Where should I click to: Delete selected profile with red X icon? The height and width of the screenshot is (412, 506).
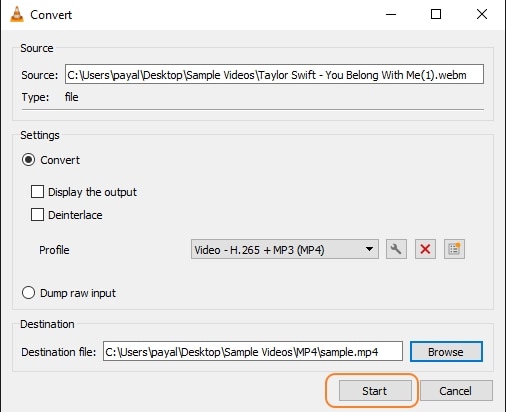425,249
